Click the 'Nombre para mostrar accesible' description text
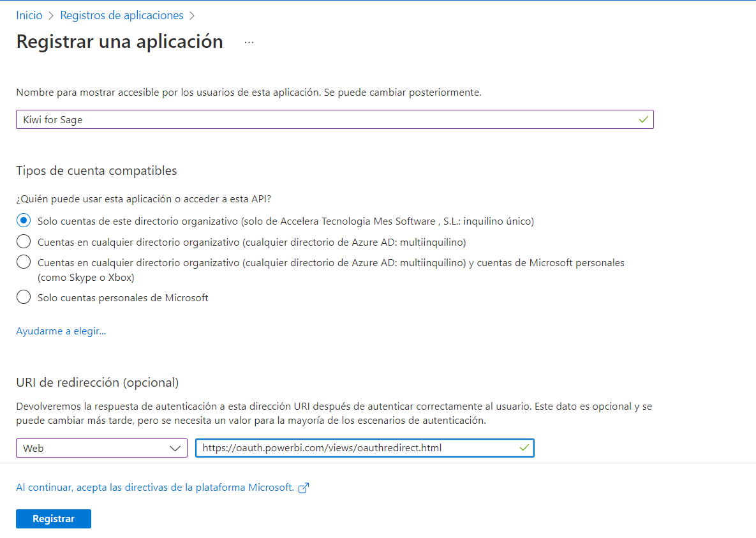The width and height of the screenshot is (756, 538). (x=249, y=92)
